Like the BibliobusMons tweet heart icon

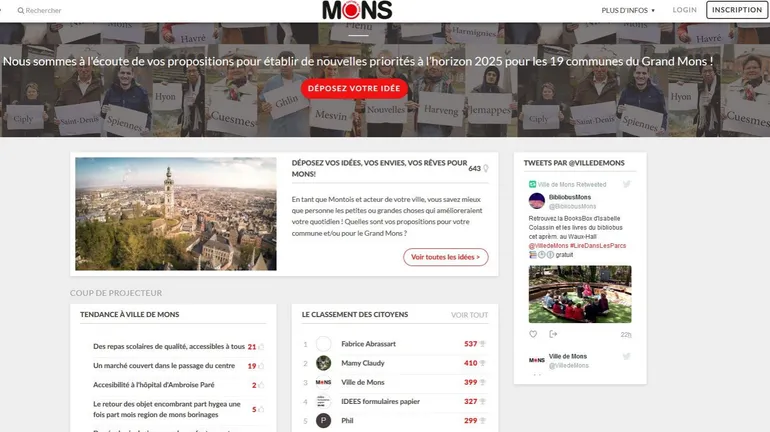[x=533, y=334]
